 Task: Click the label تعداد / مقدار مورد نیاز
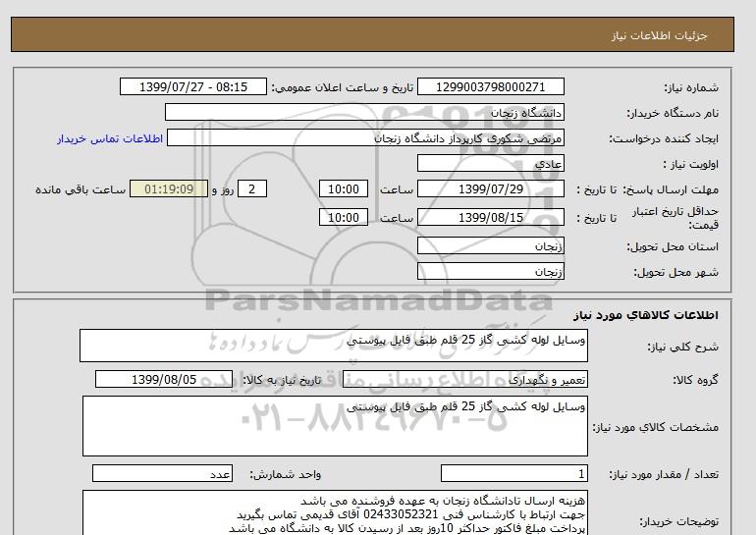[664, 475]
